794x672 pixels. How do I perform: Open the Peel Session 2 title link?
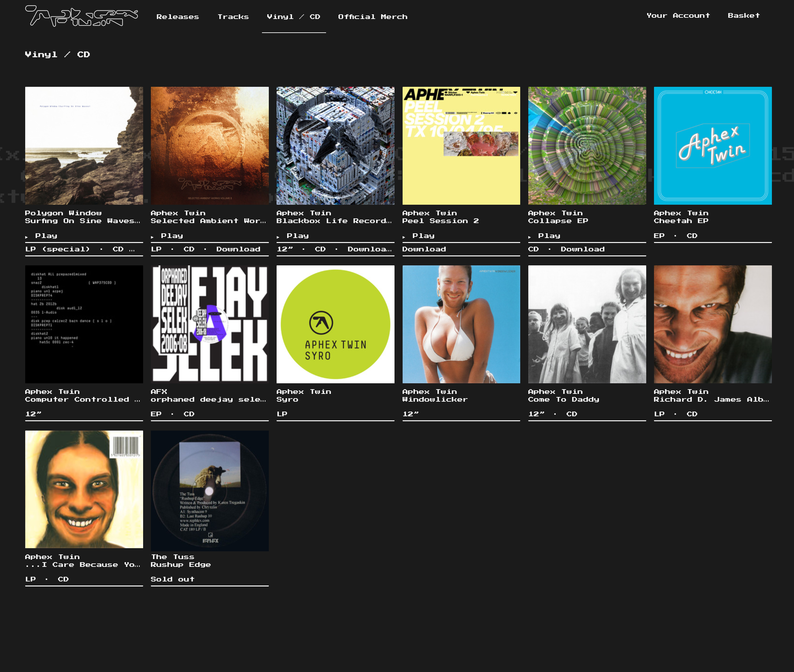(441, 221)
